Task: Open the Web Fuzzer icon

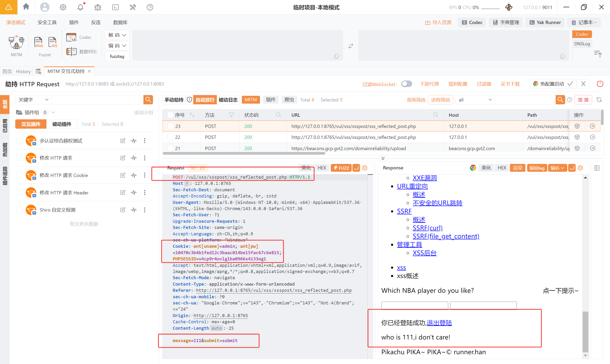Action: (39, 42)
